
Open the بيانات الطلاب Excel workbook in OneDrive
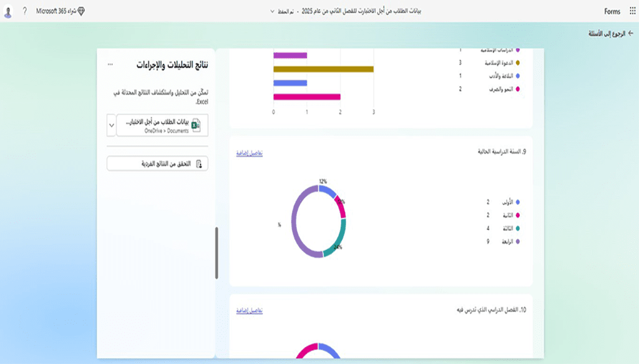click(x=162, y=125)
